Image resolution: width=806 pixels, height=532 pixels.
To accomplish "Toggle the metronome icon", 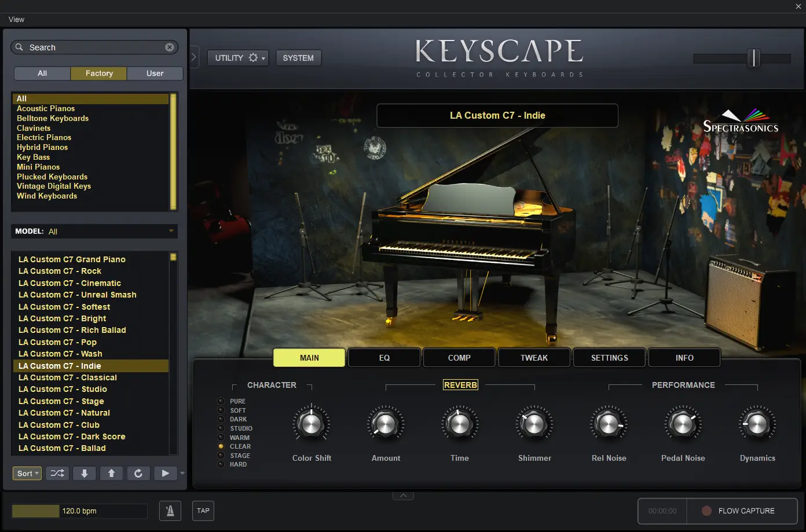I will [x=170, y=511].
